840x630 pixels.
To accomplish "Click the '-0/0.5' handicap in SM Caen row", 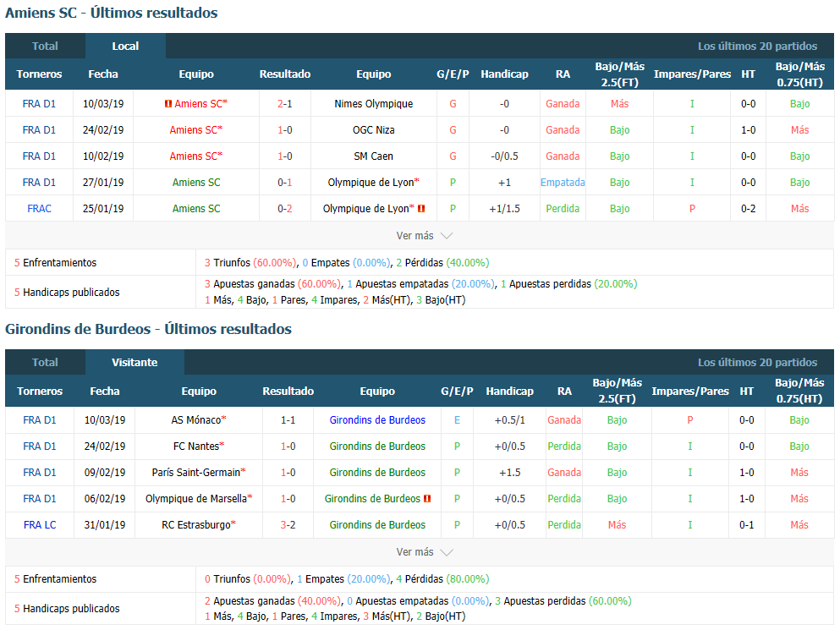I will (505, 156).
